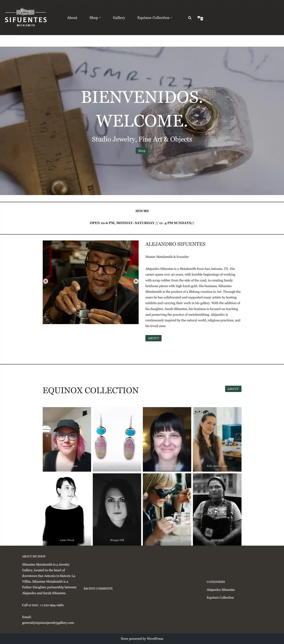Advance to next slide arrow on photo
Image resolution: width=284 pixels, height=644 pixels.
click(136, 281)
